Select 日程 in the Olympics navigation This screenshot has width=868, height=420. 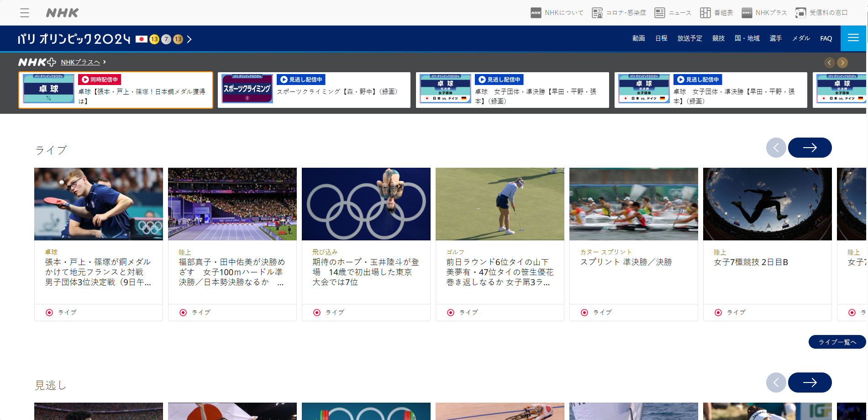click(x=661, y=38)
